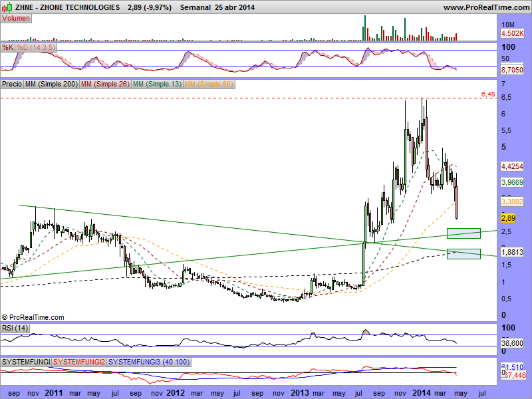
Task: Click the MM (Simple 200) moving average label
Action: (51, 84)
